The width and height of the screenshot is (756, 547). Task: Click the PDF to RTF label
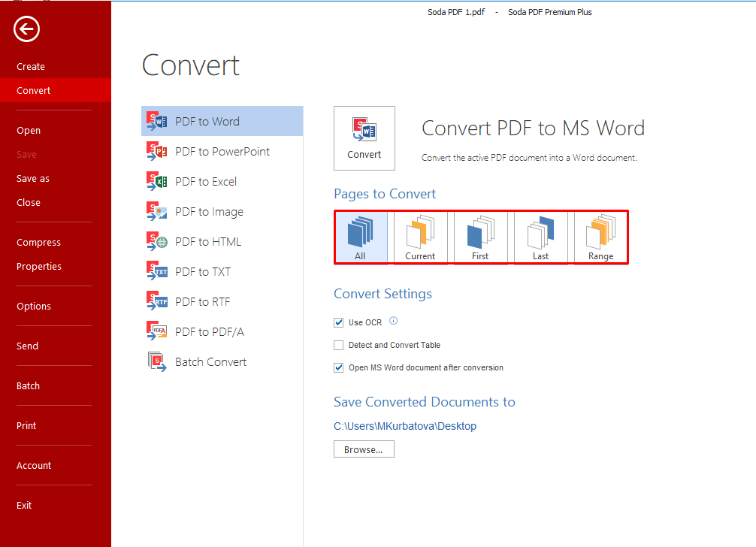(202, 302)
